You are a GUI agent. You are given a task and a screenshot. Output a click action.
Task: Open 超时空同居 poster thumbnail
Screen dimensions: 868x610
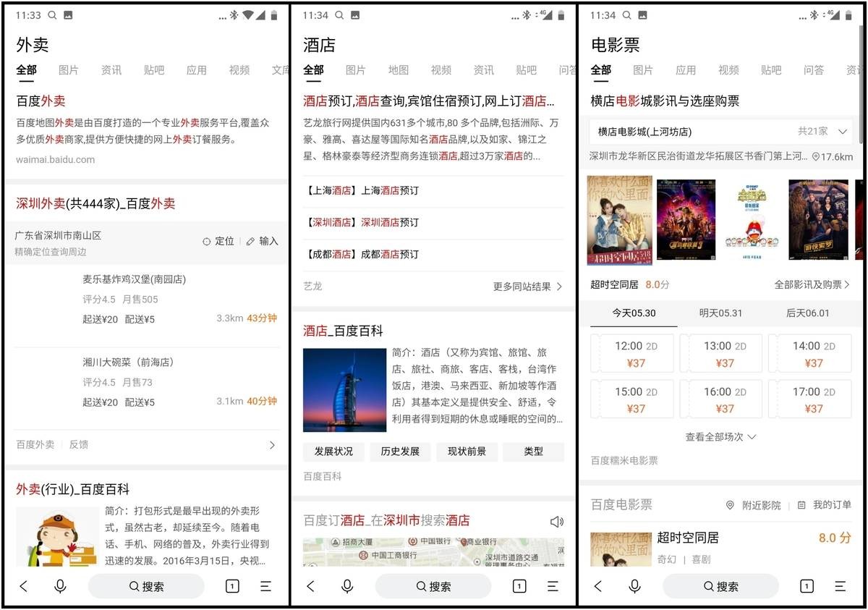pyautogui.click(x=620, y=220)
